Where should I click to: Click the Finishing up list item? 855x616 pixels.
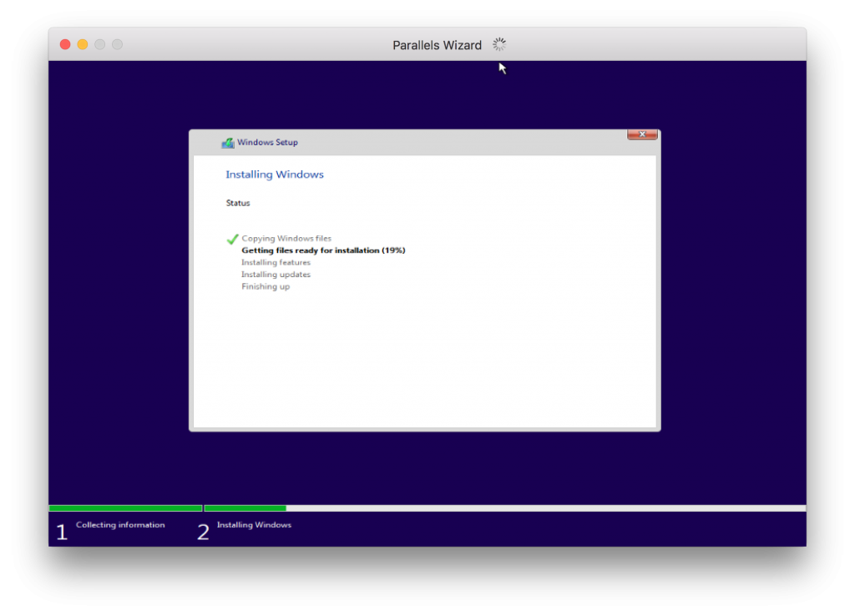(266, 286)
